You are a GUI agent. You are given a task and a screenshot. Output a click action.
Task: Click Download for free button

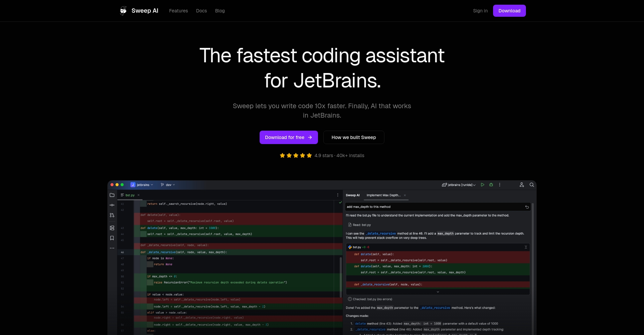point(289,137)
